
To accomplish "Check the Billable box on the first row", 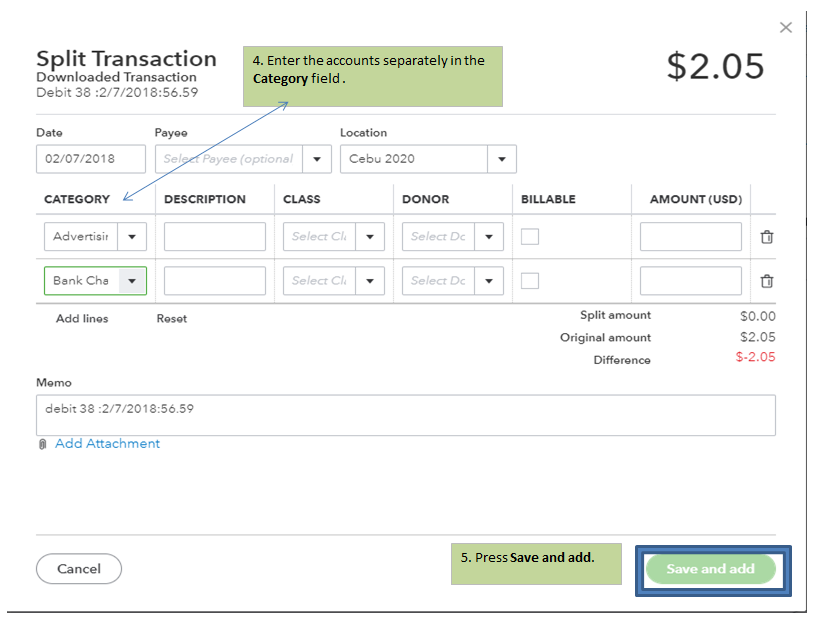I will (x=530, y=237).
